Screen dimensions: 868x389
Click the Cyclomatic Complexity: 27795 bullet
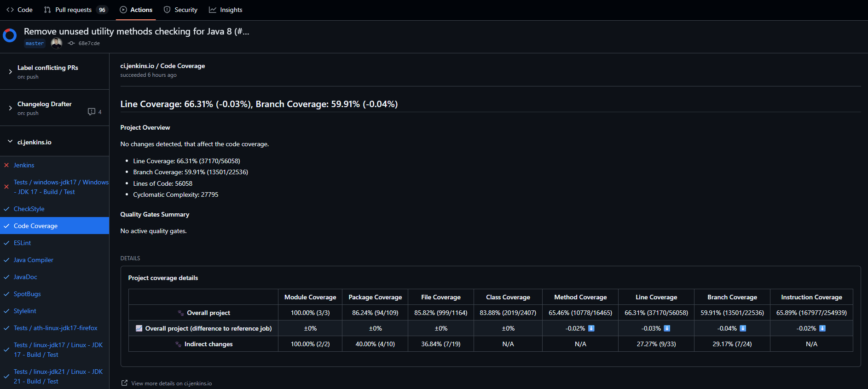tap(176, 194)
